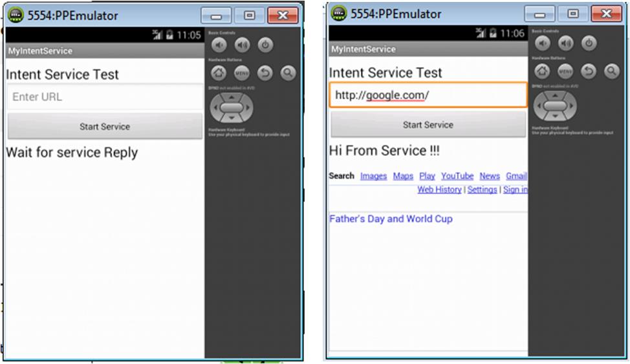Open the Play link
Screen dimensions: 630x364
click(x=427, y=176)
